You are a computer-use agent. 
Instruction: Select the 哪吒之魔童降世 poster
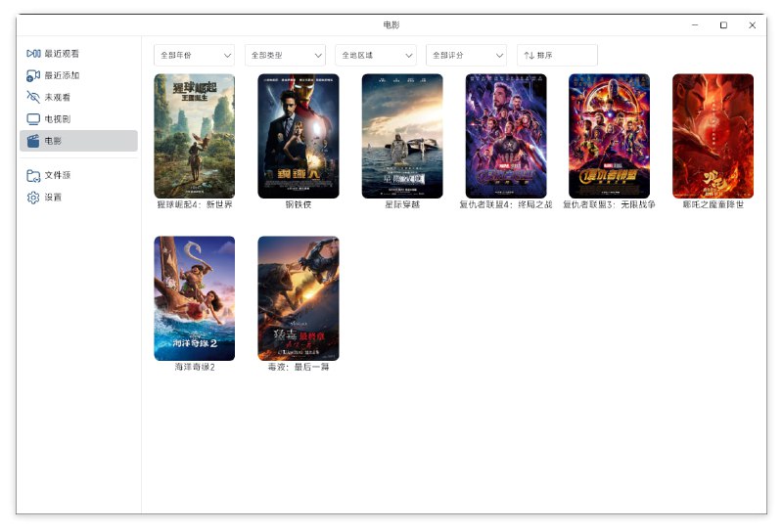coord(713,136)
